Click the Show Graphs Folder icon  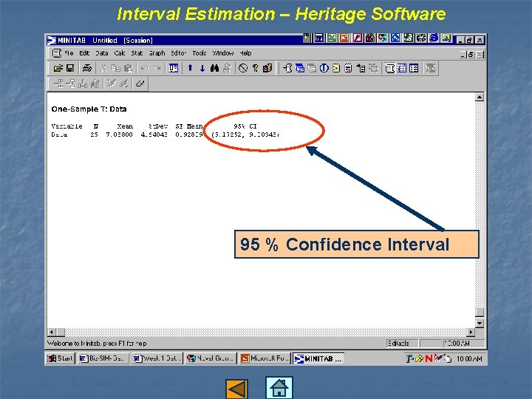(x=312, y=68)
